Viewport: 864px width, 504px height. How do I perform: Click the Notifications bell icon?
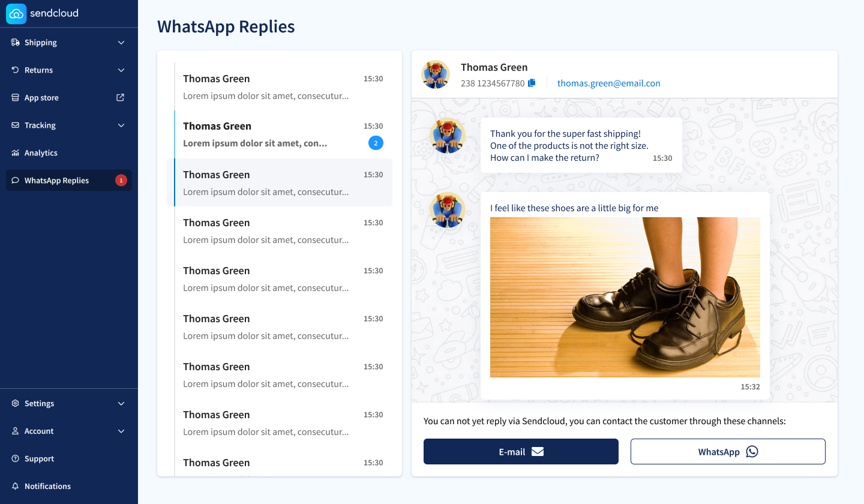click(16, 487)
